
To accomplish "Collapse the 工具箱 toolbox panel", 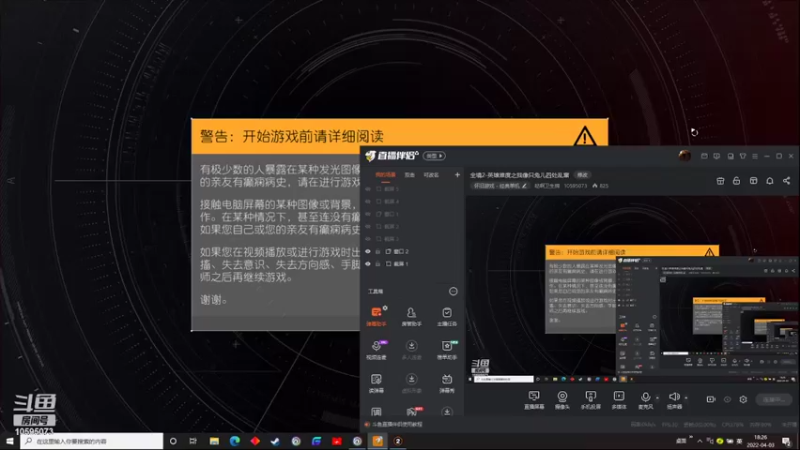I will [x=453, y=291].
